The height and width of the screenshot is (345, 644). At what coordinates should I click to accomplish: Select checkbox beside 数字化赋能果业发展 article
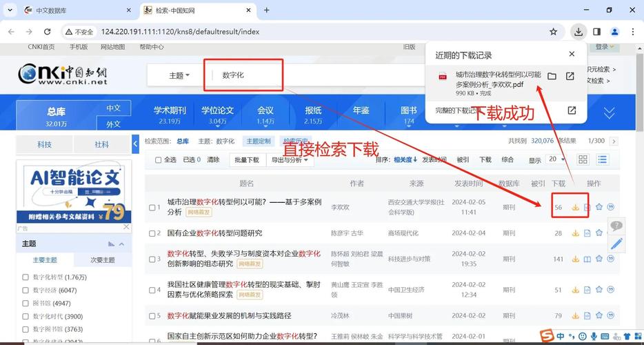152,316
